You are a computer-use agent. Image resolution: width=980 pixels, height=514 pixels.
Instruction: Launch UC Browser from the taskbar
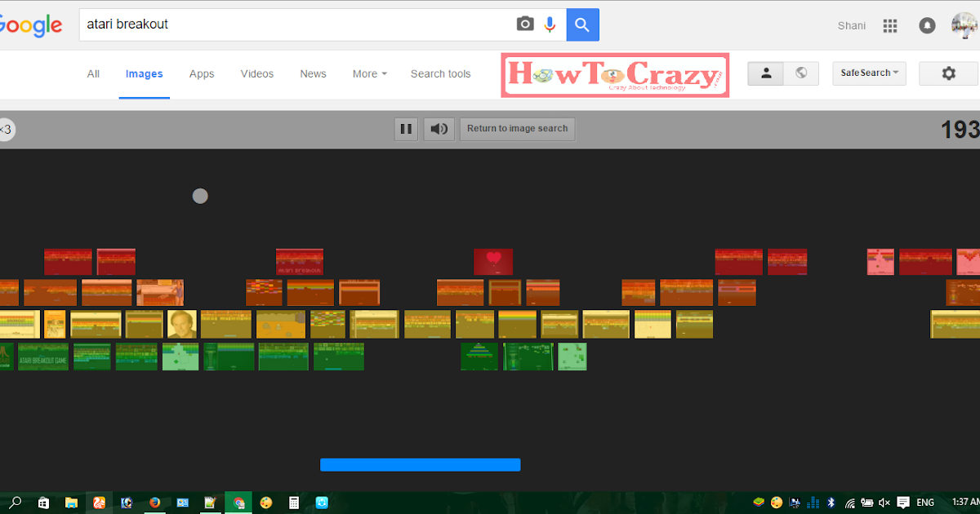(x=99, y=503)
